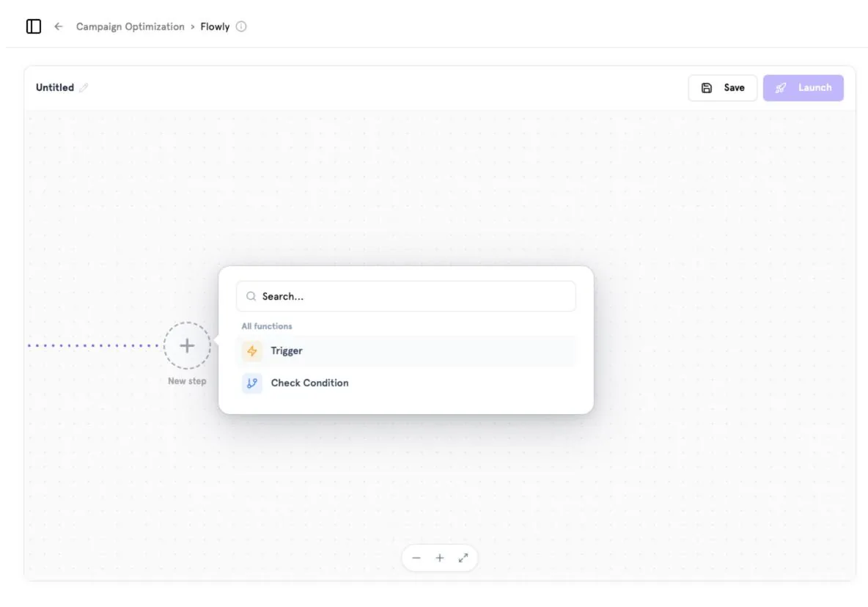Save the workflow
This screenshot has width=868, height=607.
tap(722, 88)
